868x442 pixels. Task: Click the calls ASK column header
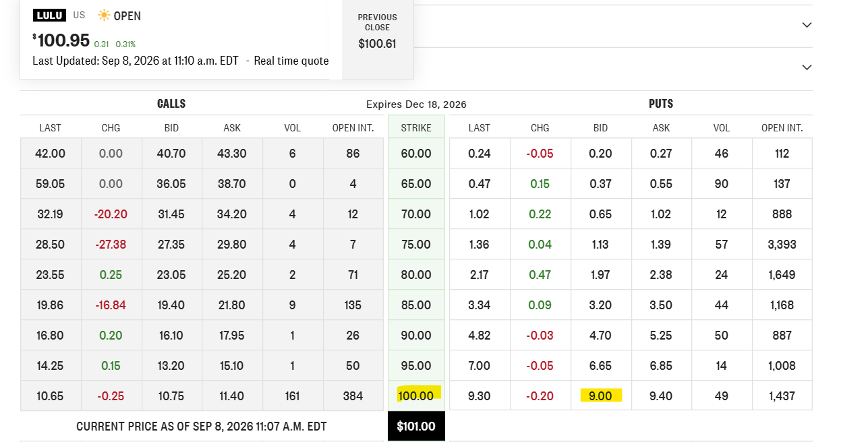pos(231,128)
